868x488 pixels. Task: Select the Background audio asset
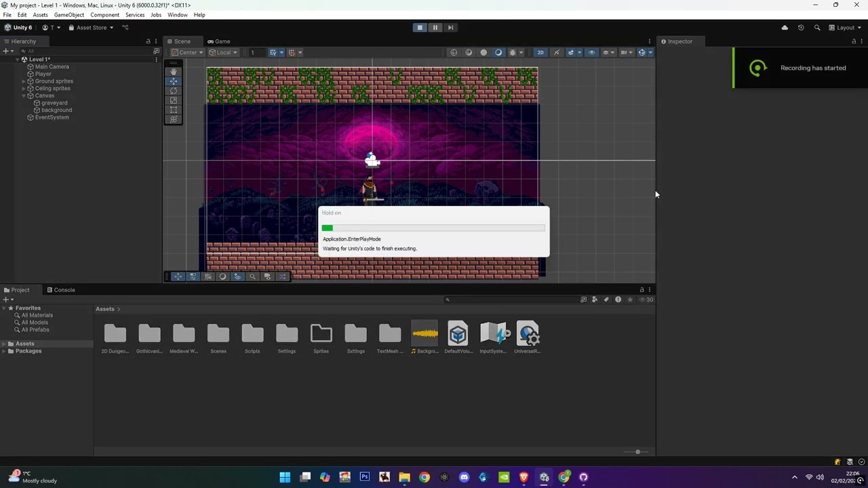(425, 338)
